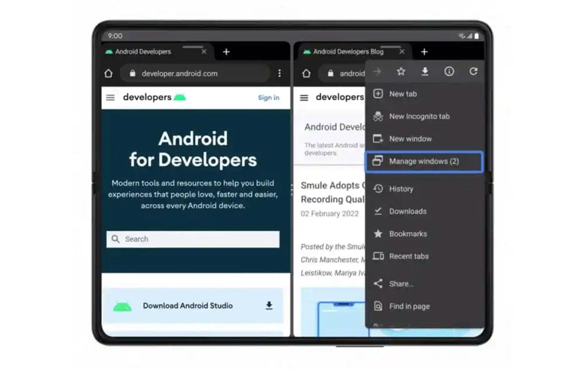
Task: Open the page info icon in the menu
Action: pos(449,72)
